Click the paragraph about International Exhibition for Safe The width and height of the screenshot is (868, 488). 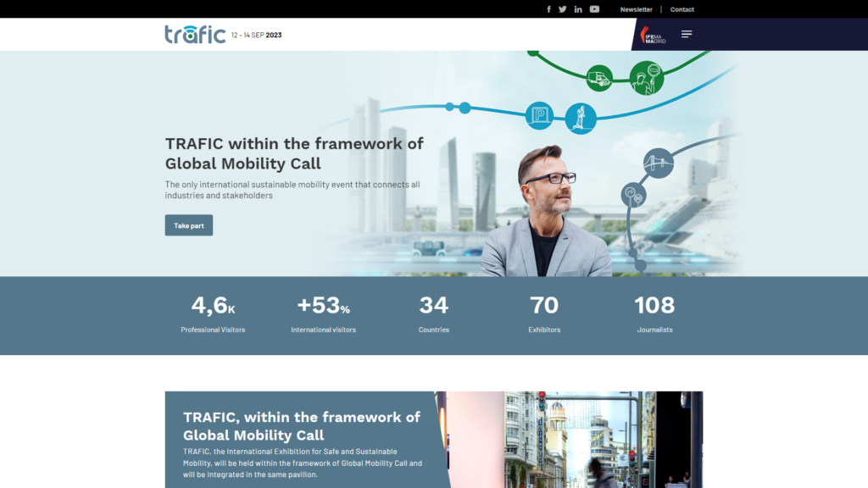point(303,463)
